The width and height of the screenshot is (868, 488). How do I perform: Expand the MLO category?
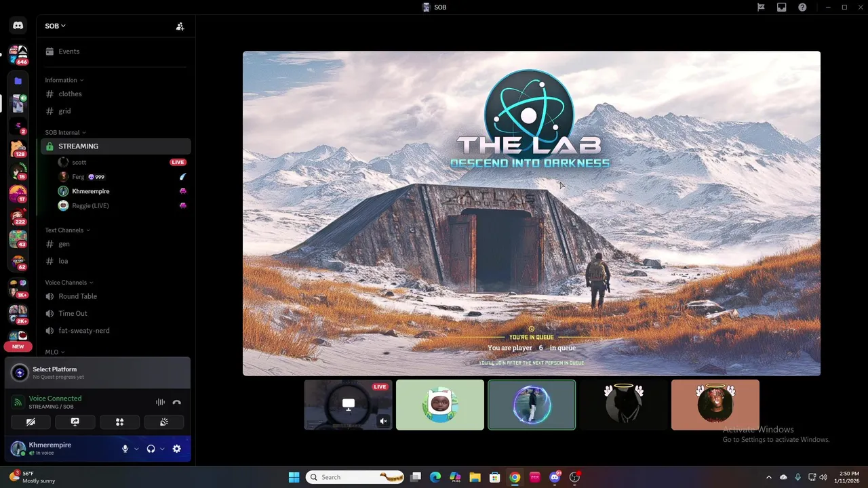click(x=55, y=352)
